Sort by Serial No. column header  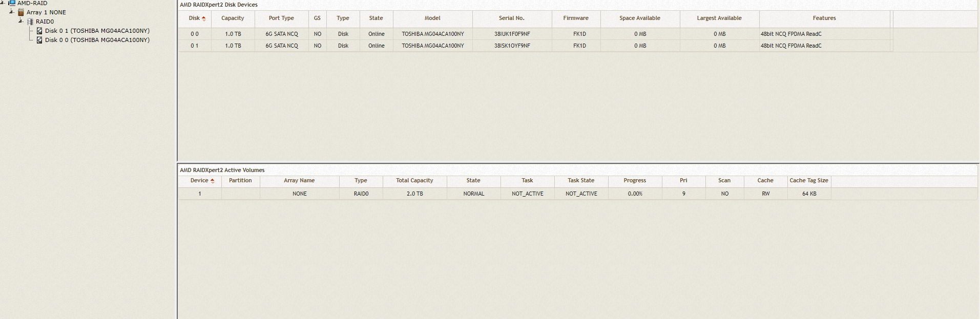(x=512, y=18)
